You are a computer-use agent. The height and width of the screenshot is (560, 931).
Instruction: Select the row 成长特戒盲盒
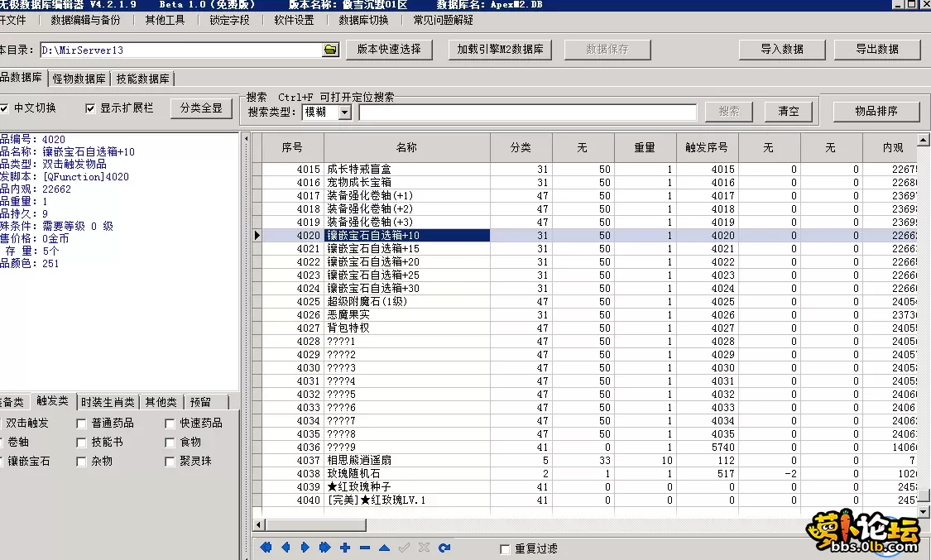click(589, 169)
